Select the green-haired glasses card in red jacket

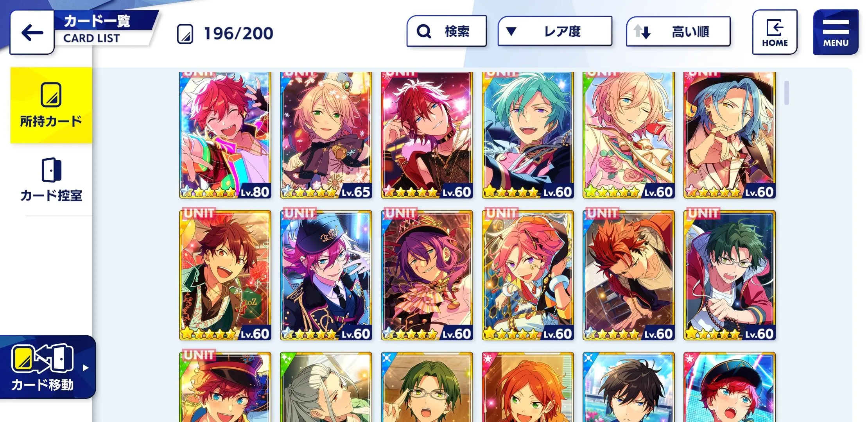[x=729, y=275]
